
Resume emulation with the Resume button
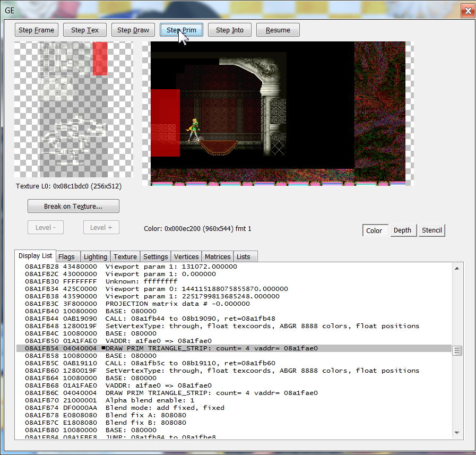[278, 30]
